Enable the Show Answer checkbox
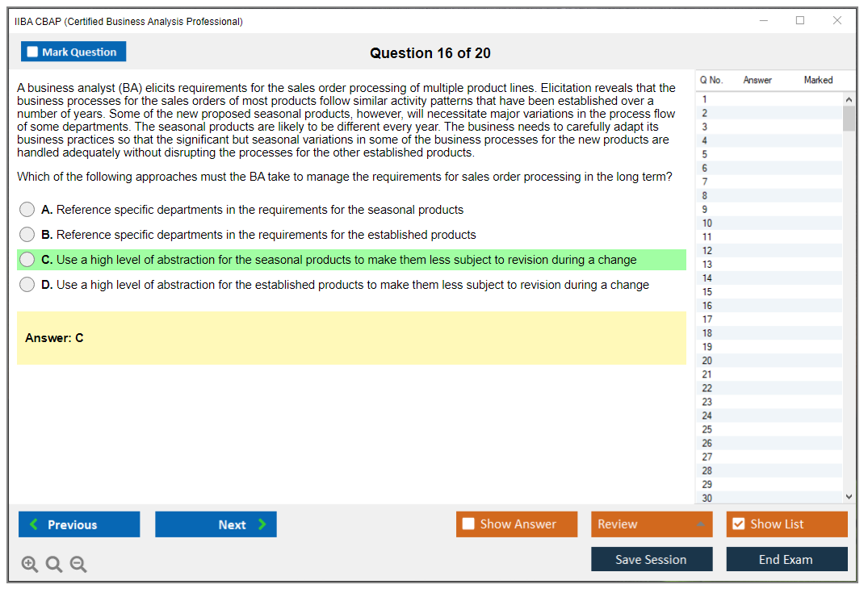The image size is (868, 593). (x=468, y=524)
